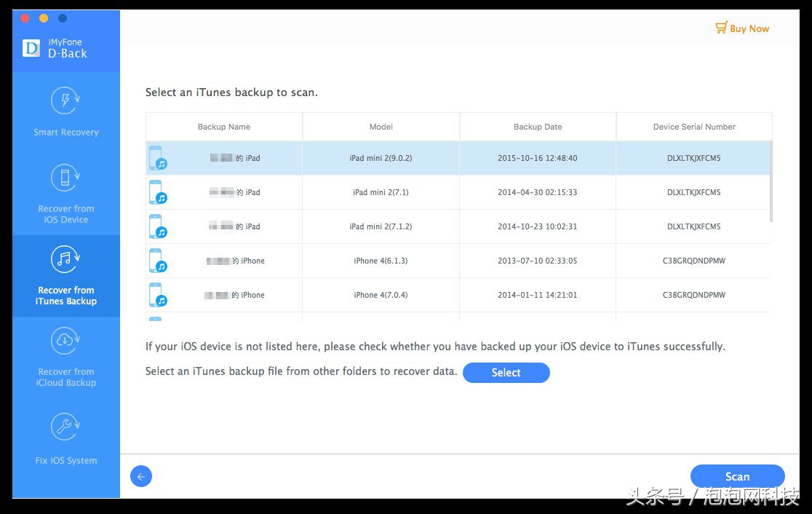
Task: Click the Backup Name column header
Action: coord(224,127)
